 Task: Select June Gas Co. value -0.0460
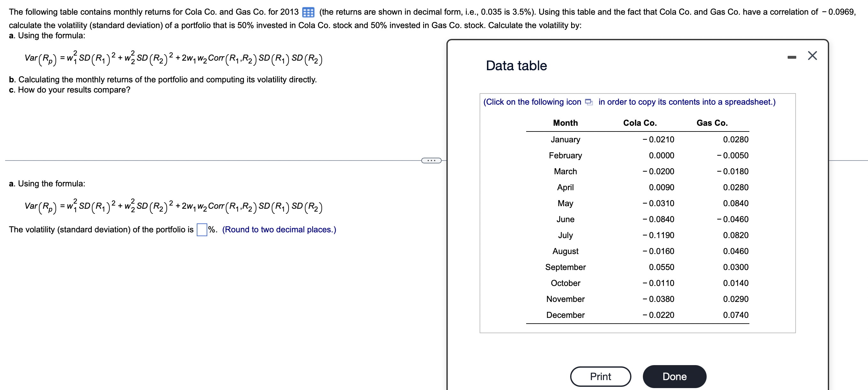(732, 219)
